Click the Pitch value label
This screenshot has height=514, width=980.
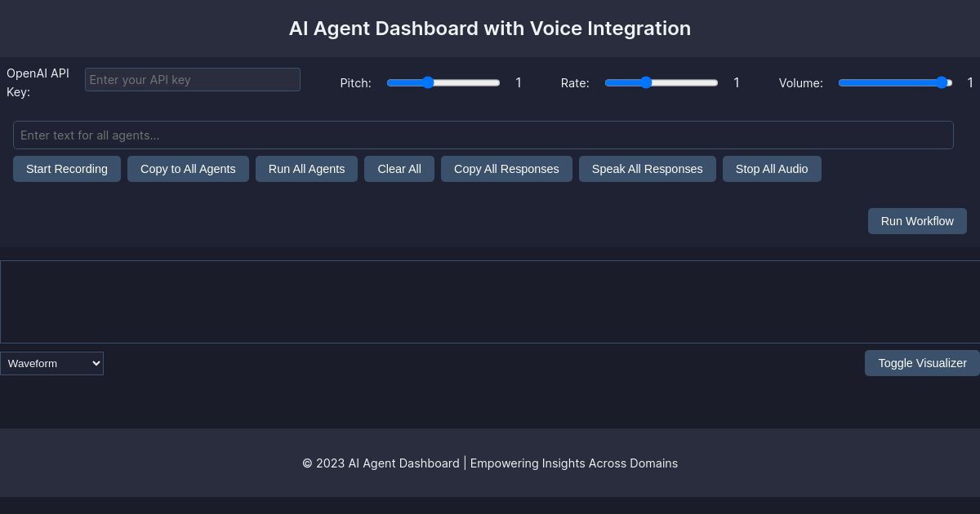point(518,82)
